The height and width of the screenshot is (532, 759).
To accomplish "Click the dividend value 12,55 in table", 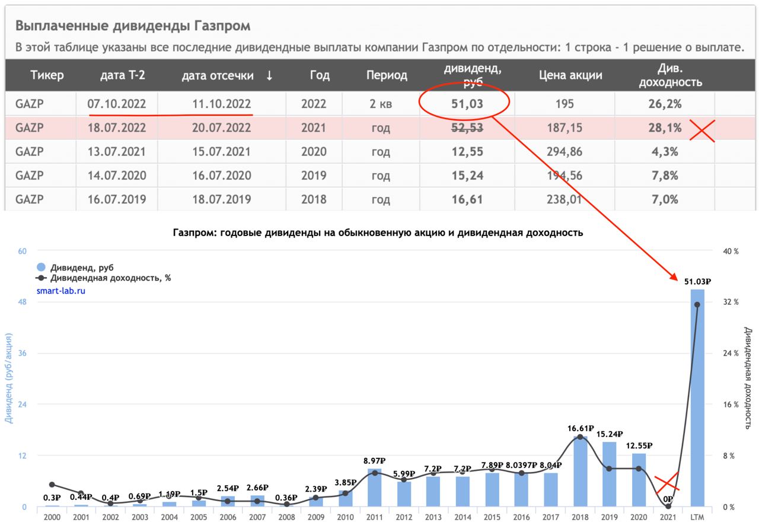I will (x=466, y=152).
